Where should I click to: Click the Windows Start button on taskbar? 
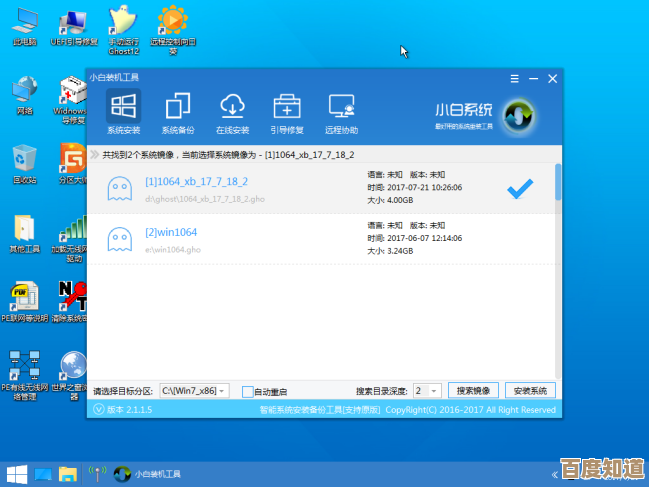(x=16, y=473)
